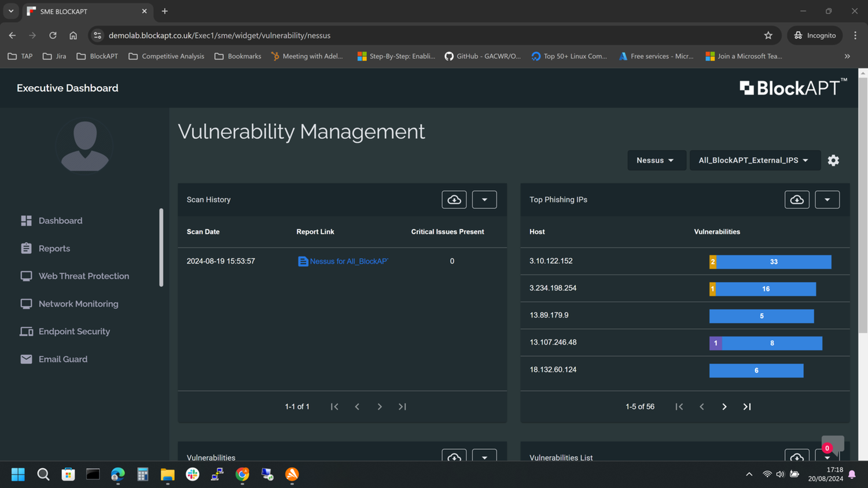Download Top Phishing IPs via cloud icon

click(797, 199)
